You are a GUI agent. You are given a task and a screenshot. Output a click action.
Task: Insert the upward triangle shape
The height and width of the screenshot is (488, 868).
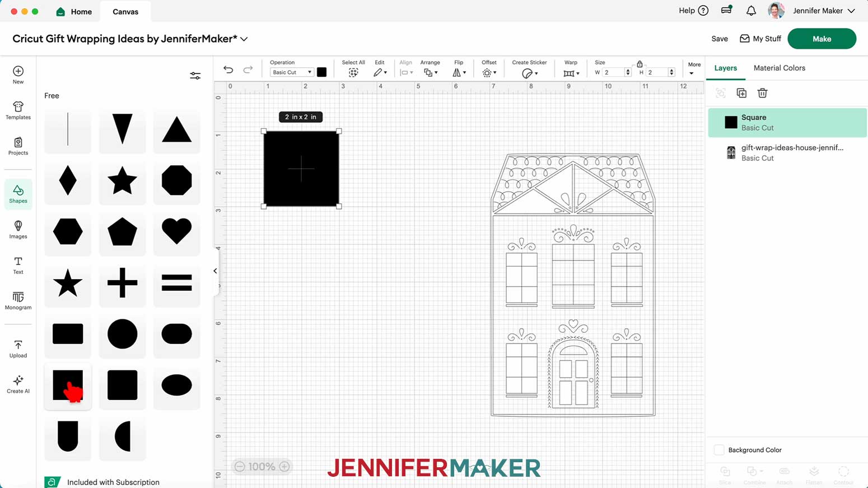point(176,129)
